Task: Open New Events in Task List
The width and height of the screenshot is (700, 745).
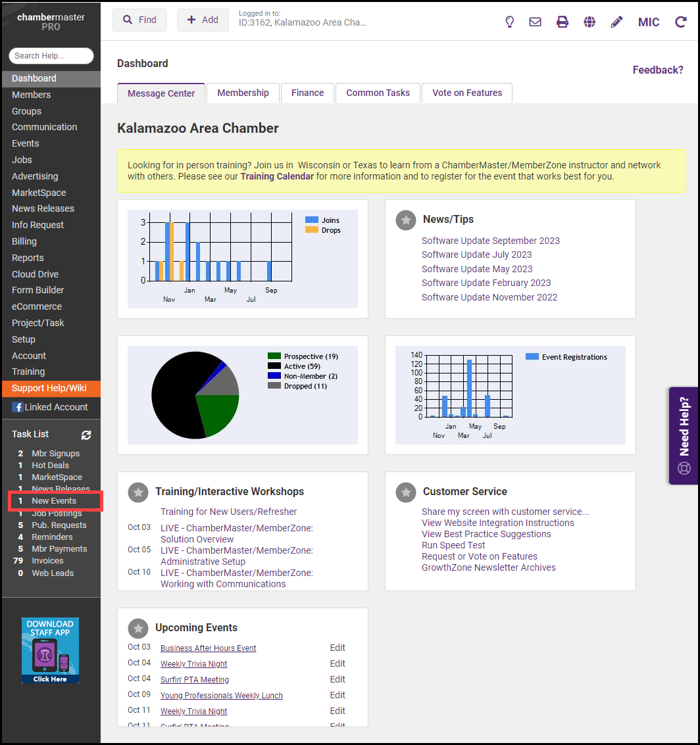Action: 54,501
